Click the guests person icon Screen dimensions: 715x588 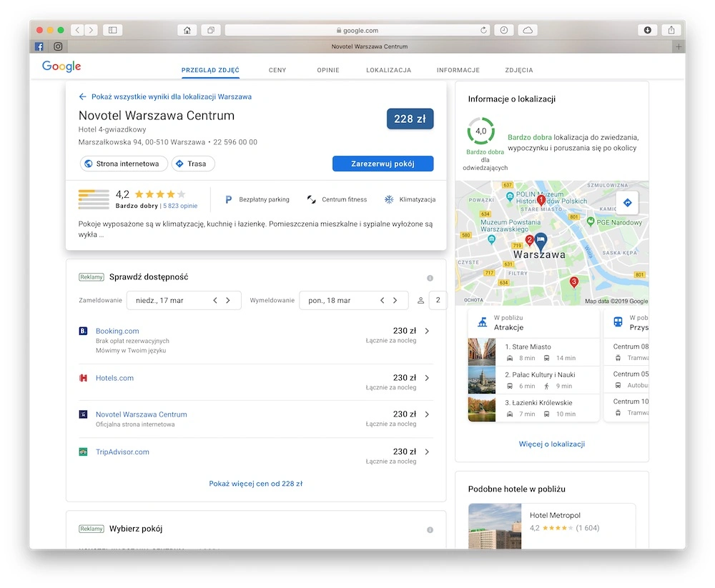click(421, 300)
